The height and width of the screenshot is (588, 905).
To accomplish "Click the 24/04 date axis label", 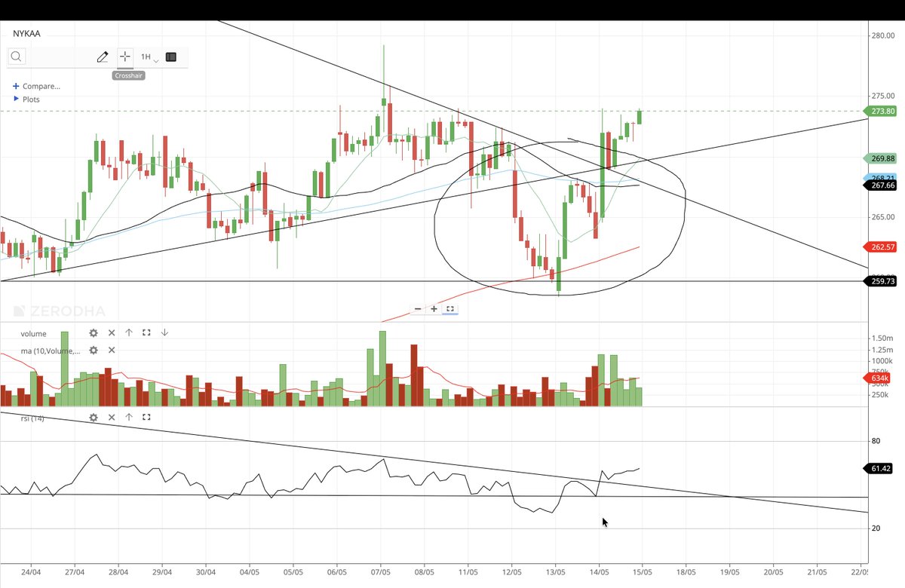I will click(32, 572).
